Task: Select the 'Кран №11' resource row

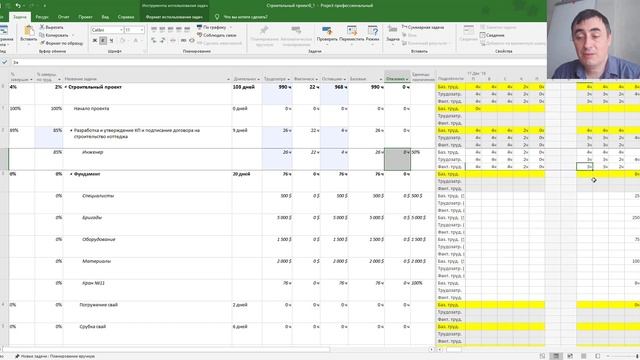Action: 93,283
